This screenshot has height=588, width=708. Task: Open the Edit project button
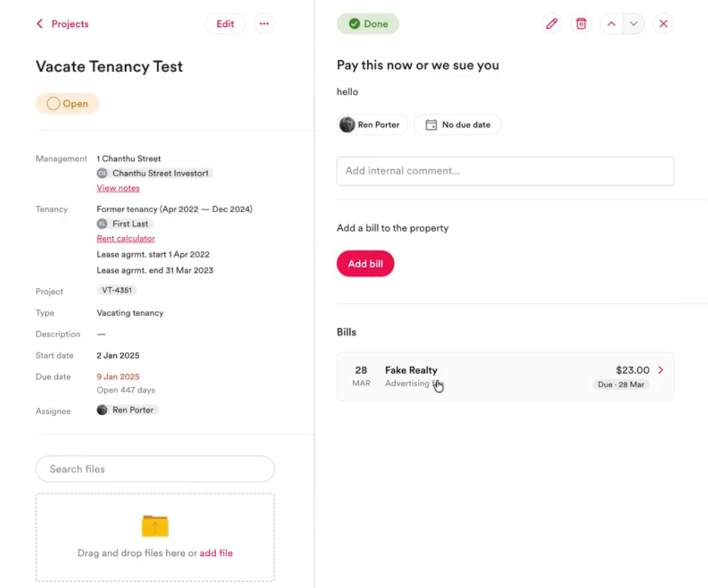(225, 24)
